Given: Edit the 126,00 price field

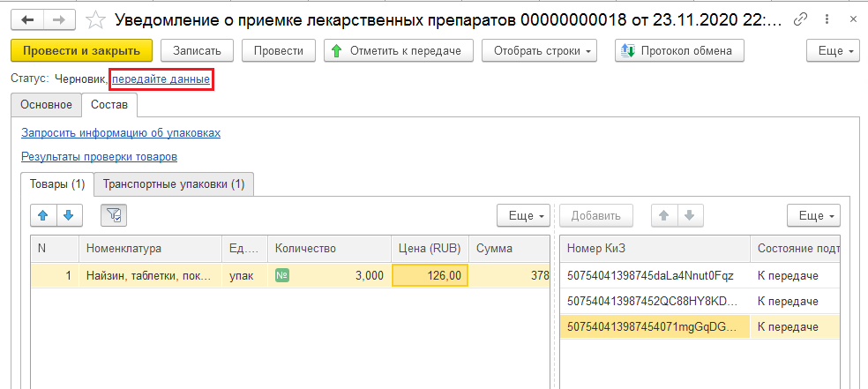Looking at the screenshot, I should pyautogui.click(x=430, y=275).
